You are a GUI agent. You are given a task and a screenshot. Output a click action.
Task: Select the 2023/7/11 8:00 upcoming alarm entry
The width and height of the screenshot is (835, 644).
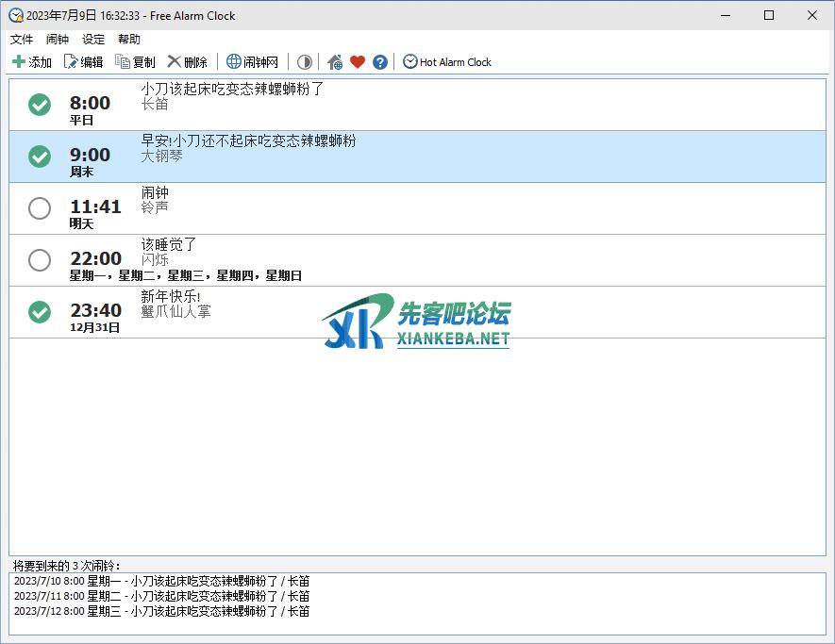click(161, 596)
